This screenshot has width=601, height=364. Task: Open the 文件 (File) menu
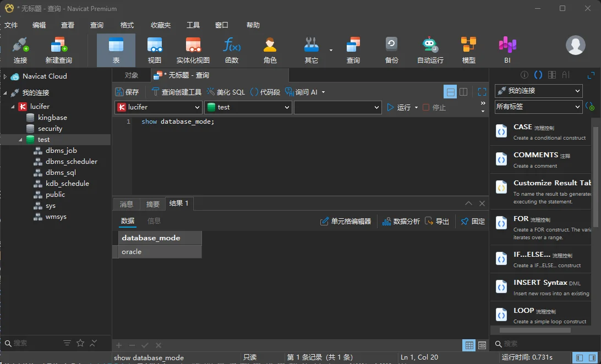(11, 25)
